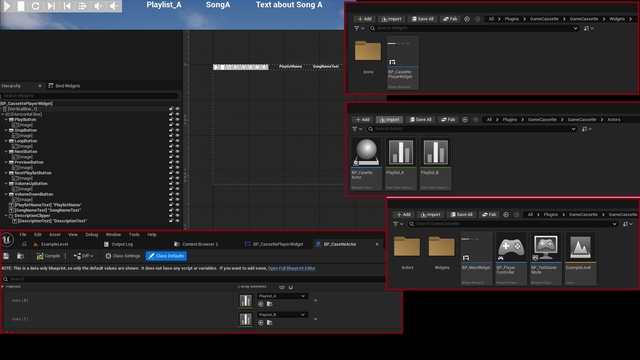Open the Edit menu
Image resolution: width=640 pixels, height=360 pixels.
(x=38, y=235)
